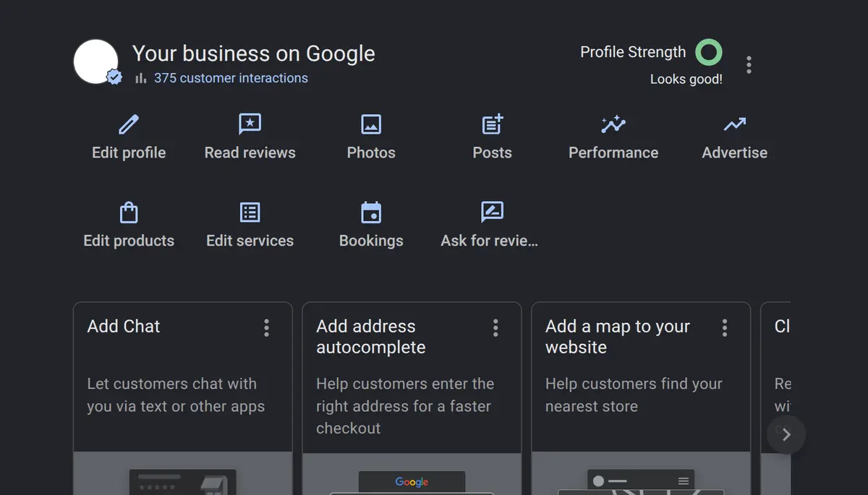
Task: Click the Edit profile label
Action: 129,152
